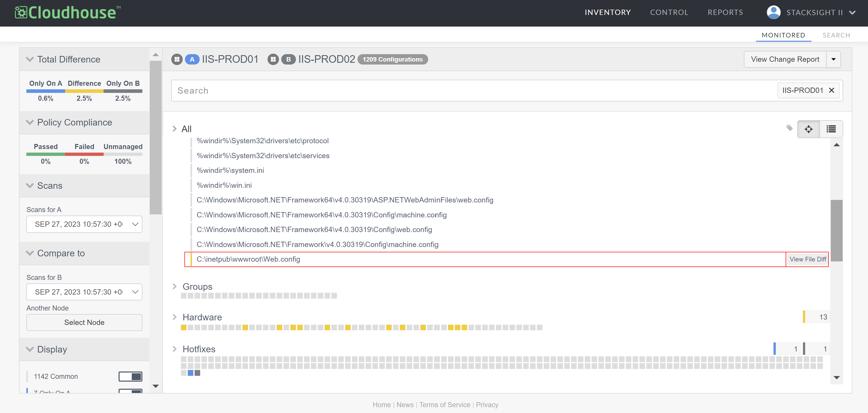Select the C:\inetpub\wwwroot\Web.config entry
Image resolution: width=868 pixels, height=413 pixels.
click(248, 259)
